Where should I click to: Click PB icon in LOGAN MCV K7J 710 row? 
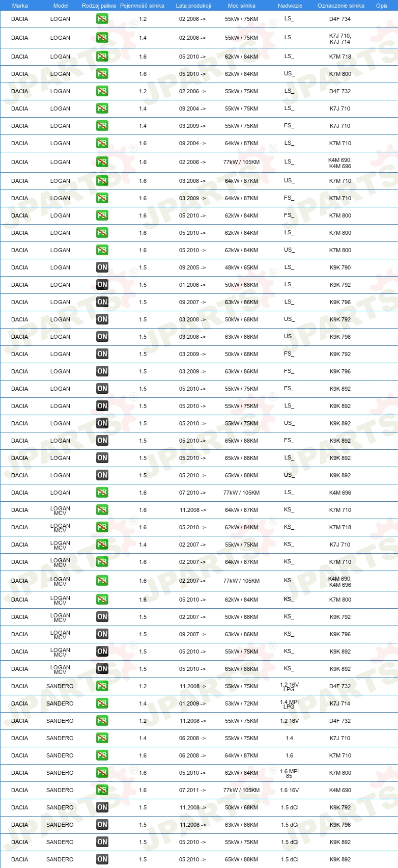(x=102, y=545)
